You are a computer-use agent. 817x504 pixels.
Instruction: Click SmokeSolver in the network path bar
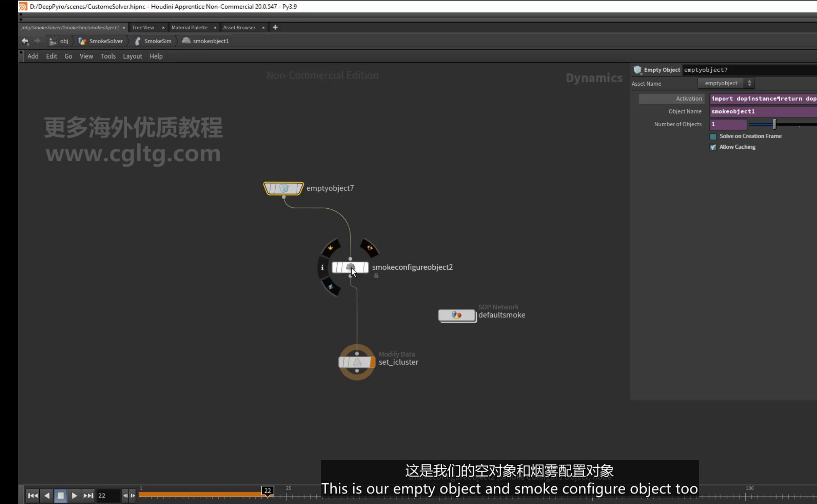101,41
